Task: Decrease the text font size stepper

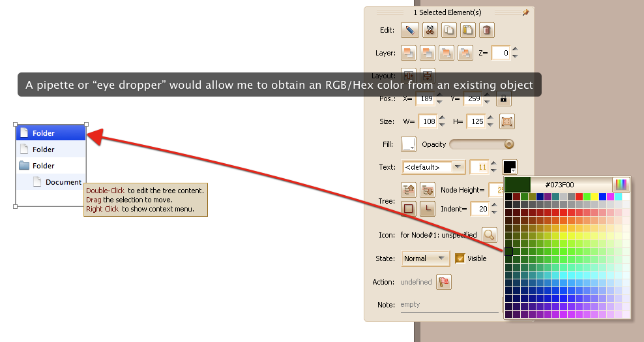Action: (x=494, y=170)
